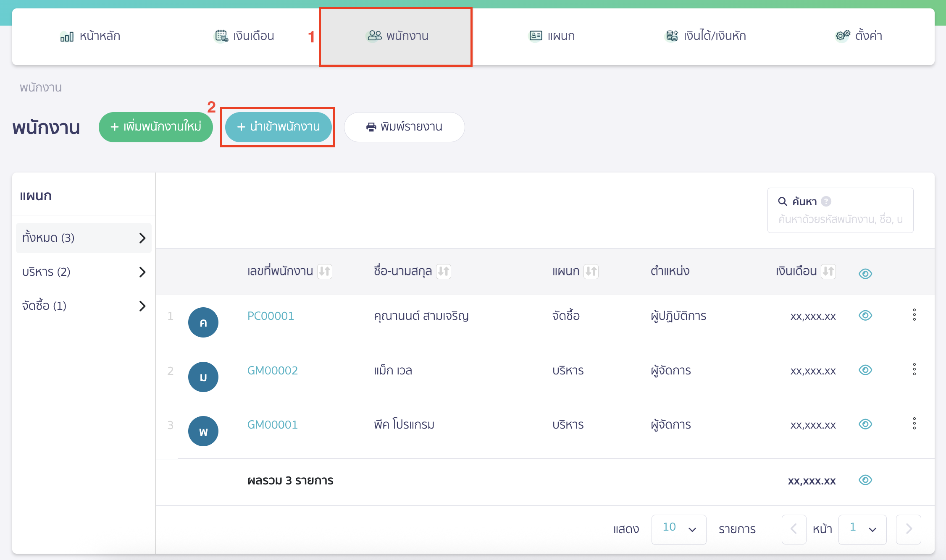The image size is (946, 560).
Task: Reveal total salary in the ผลรวม row
Action: pyautogui.click(x=865, y=480)
